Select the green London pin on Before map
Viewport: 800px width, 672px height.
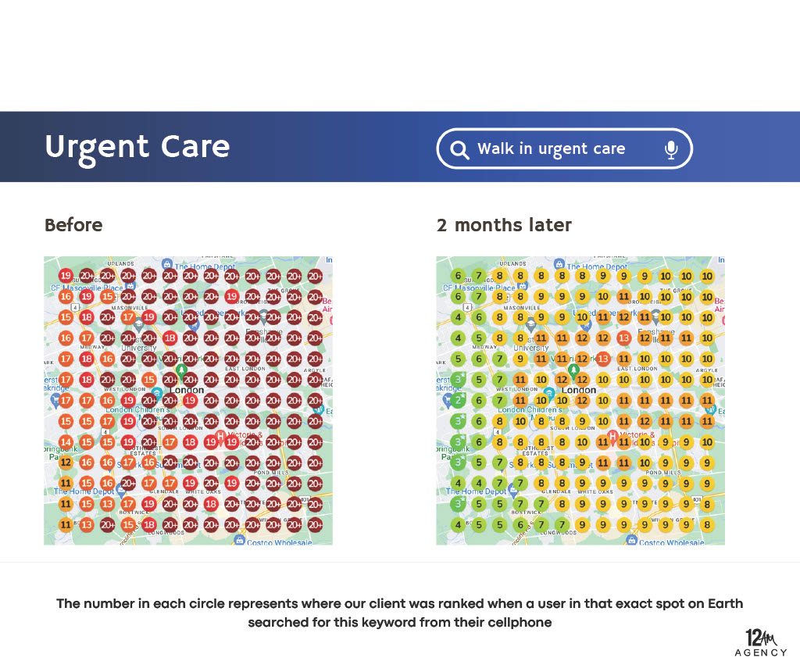click(181, 371)
